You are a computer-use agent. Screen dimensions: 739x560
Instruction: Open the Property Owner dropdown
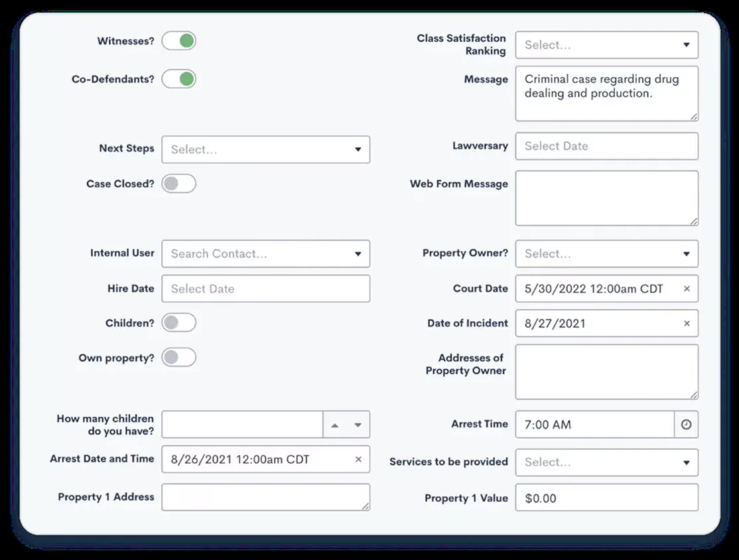coord(606,253)
